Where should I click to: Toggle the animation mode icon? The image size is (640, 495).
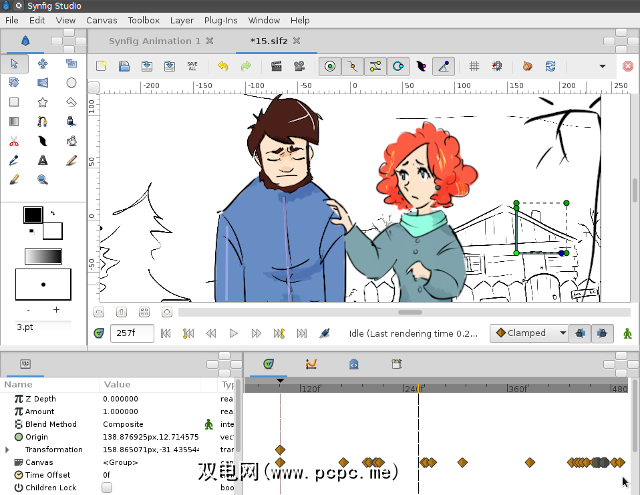click(628, 333)
